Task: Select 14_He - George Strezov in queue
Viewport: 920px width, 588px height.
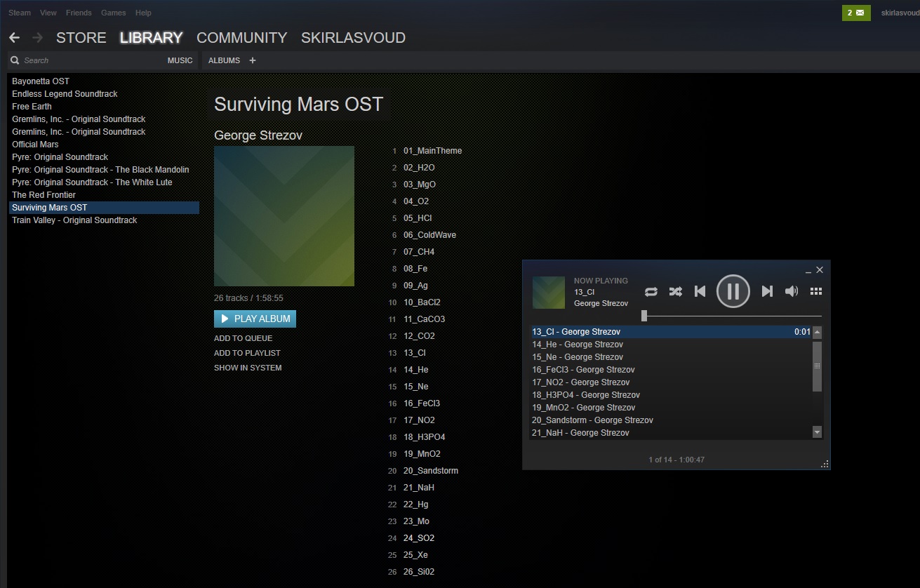Action: coord(671,345)
